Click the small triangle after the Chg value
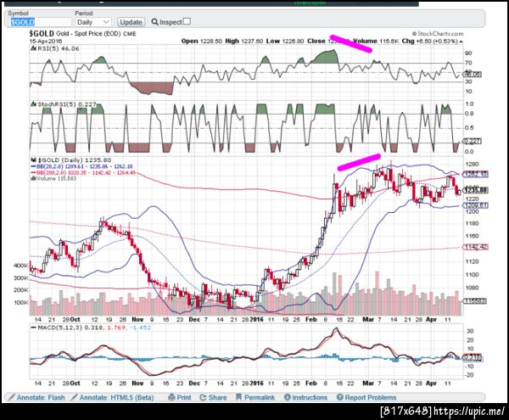Screen dimensions: 509x420 pos(461,42)
